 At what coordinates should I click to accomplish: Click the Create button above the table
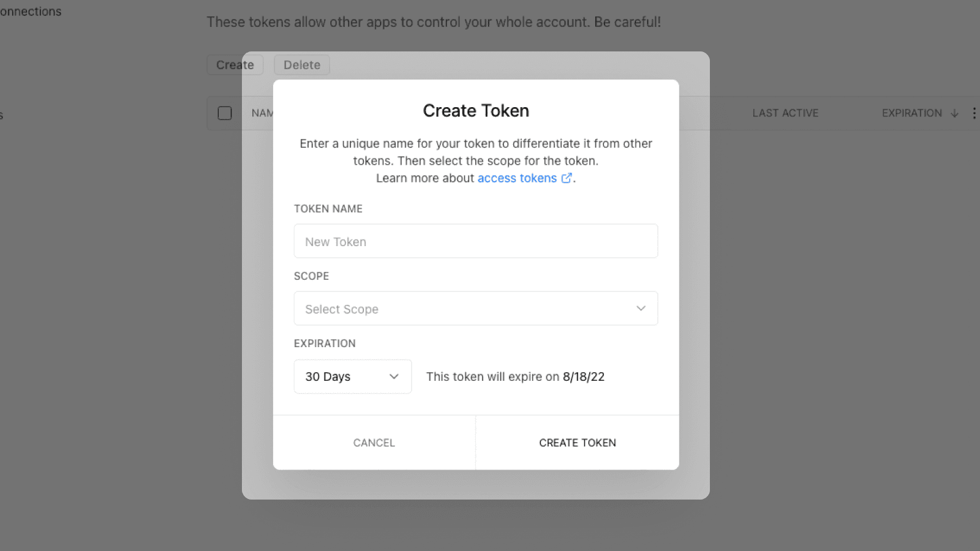click(x=235, y=65)
